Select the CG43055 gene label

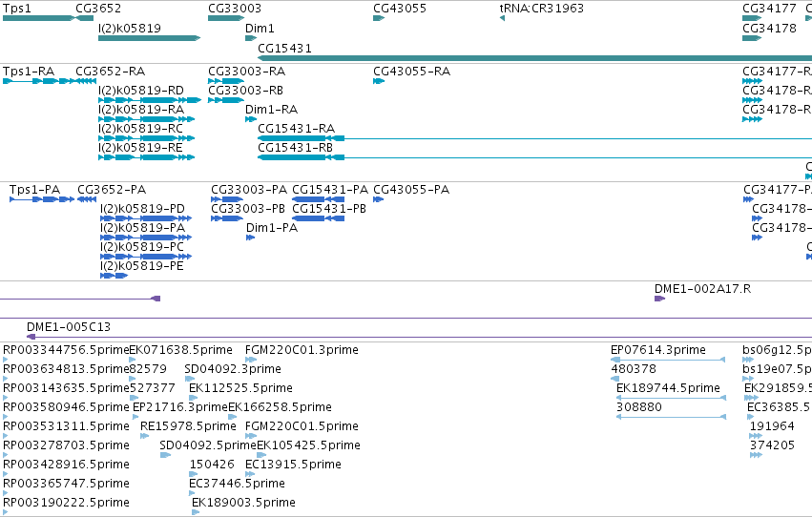point(399,9)
